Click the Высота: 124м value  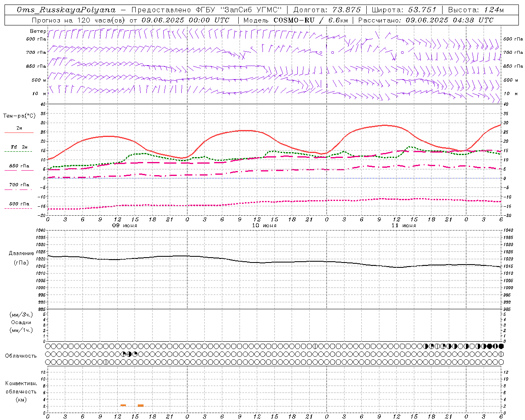tap(476, 10)
